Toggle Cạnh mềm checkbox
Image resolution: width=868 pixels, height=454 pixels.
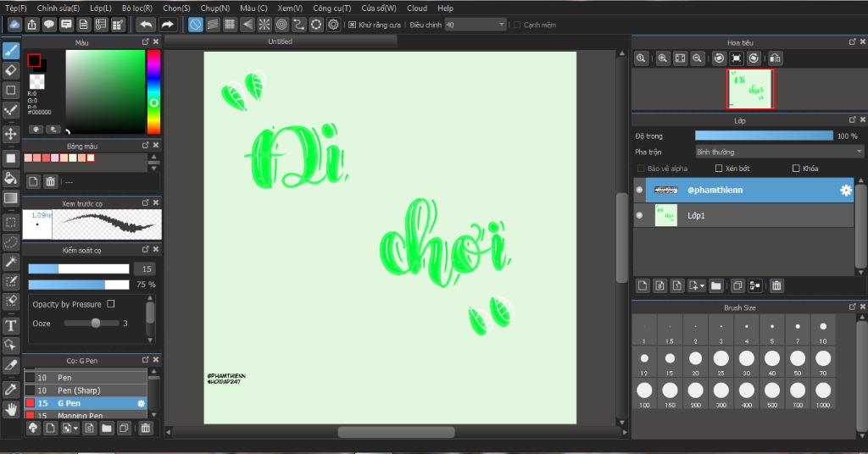(x=517, y=25)
